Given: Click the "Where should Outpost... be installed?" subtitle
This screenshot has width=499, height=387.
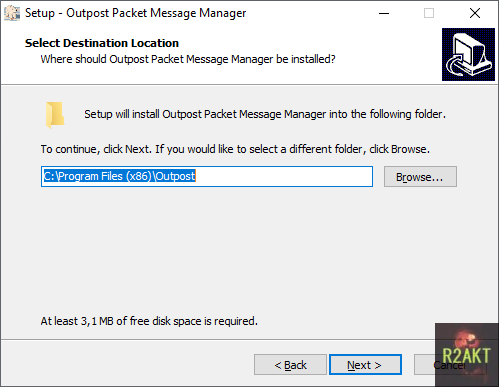Looking at the screenshot, I should point(188,59).
